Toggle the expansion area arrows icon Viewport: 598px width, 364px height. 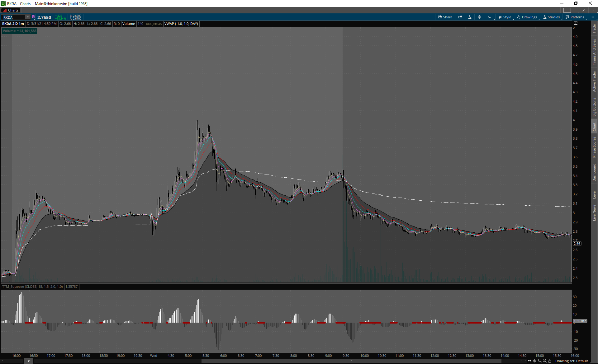tap(529, 361)
